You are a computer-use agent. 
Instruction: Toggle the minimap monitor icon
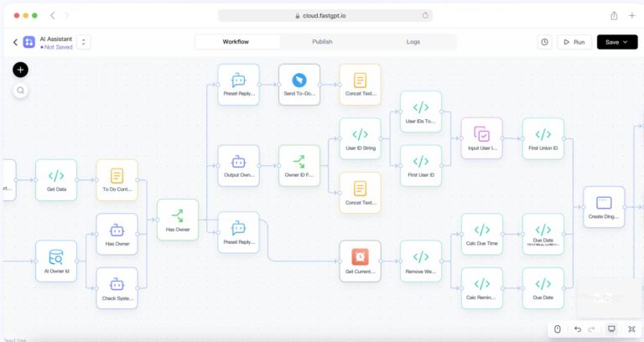point(611,329)
